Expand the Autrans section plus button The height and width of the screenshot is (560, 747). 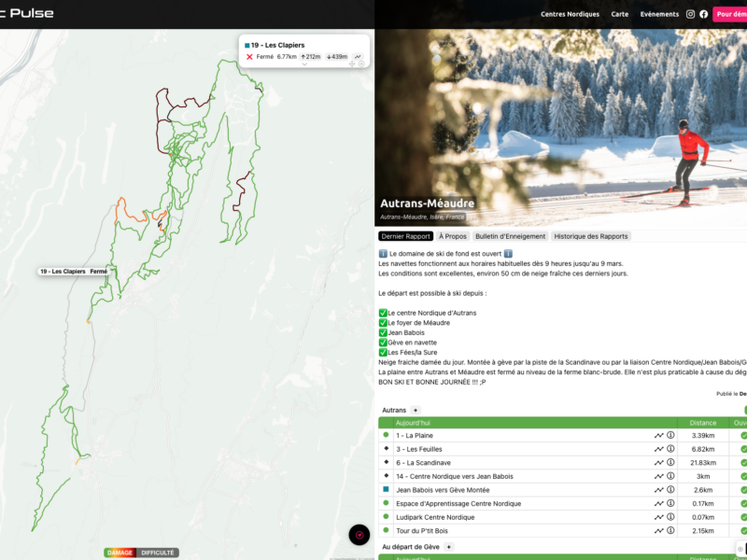coord(416,410)
